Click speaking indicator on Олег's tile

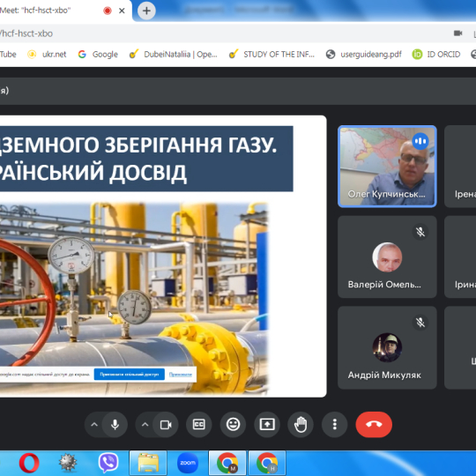coord(420,141)
